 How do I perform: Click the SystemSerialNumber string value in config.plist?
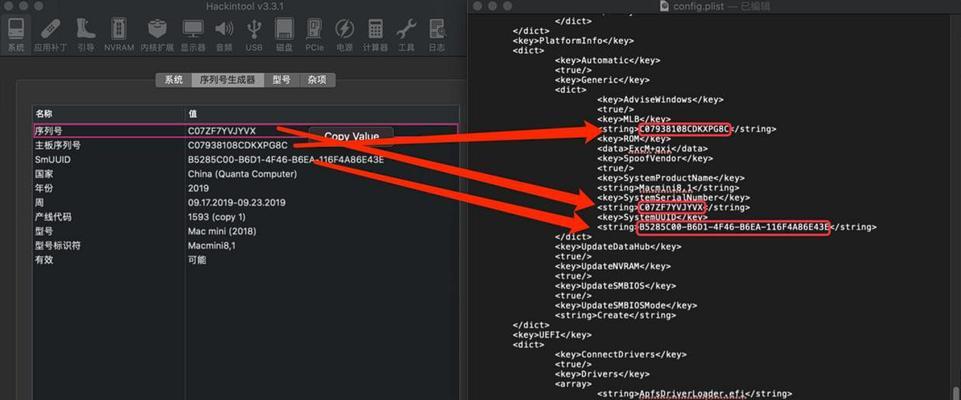672,208
